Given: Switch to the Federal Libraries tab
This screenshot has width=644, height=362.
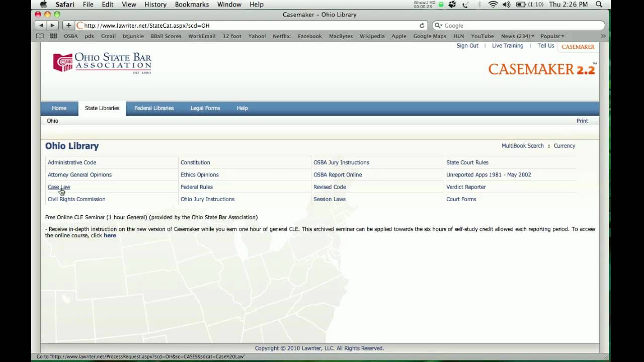Looking at the screenshot, I should (x=154, y=108).
